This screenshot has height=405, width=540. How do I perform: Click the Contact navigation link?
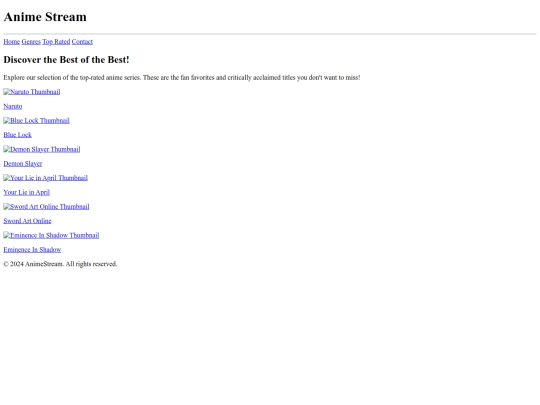click(x=82, y=42)
